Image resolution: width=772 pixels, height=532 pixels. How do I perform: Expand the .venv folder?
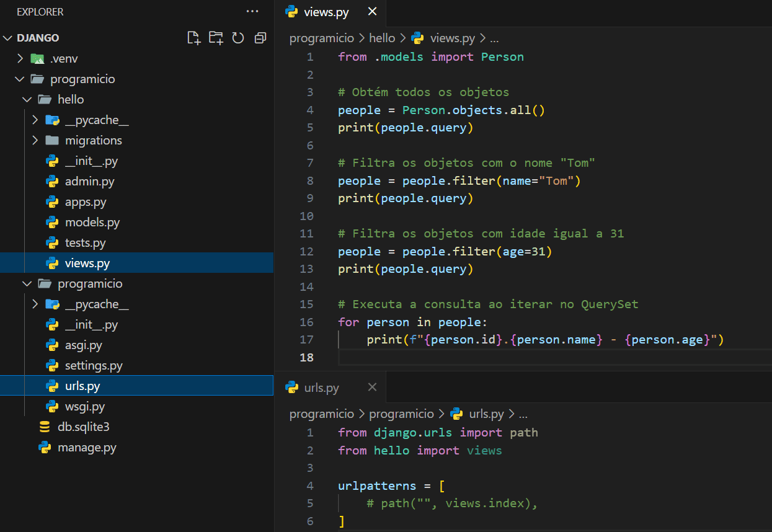[x=63, y=58]
